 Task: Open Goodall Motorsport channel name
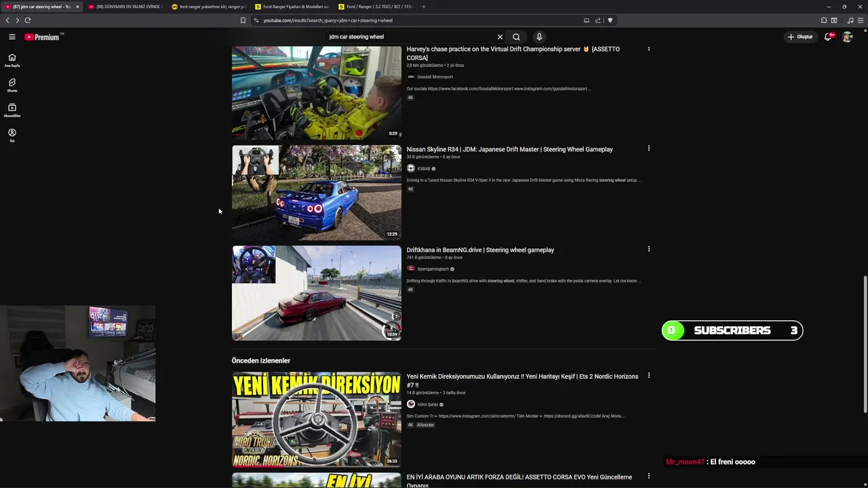pos(435,77)
